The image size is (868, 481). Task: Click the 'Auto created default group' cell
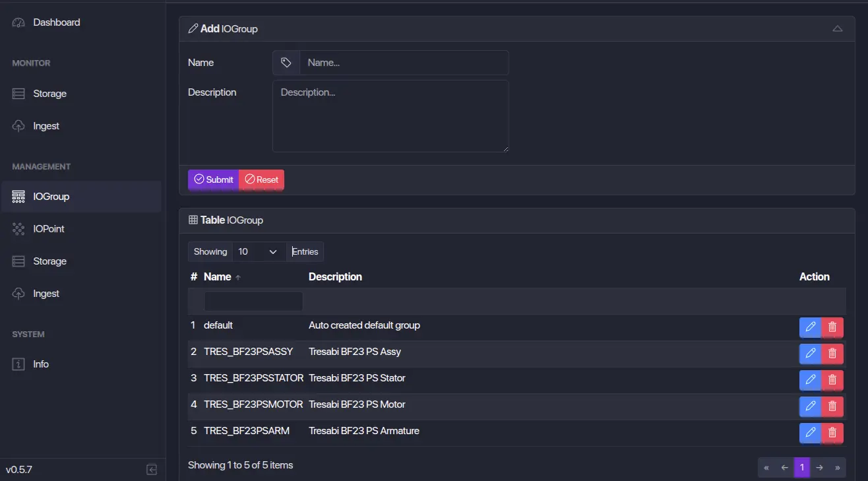[x=364, y=325]
